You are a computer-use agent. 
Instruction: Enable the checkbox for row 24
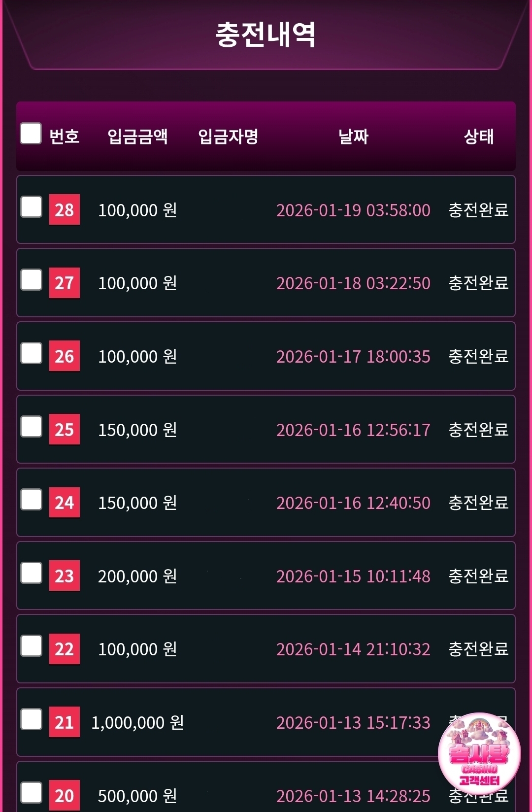pyautogui.click(x=31, y=500)
